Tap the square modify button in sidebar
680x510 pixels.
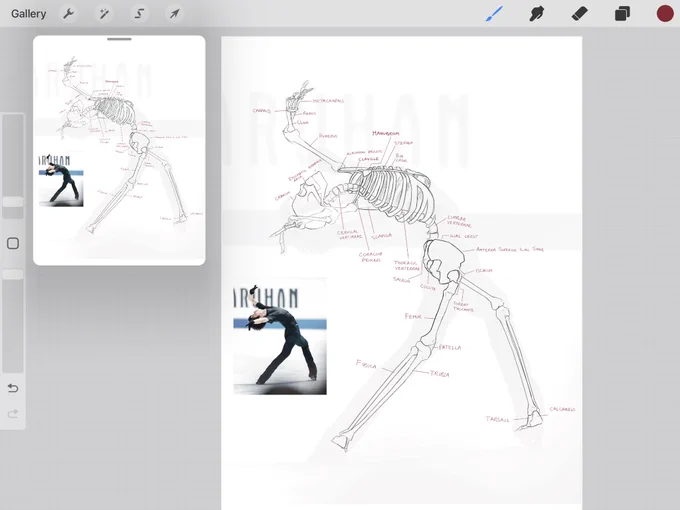tap(13, 243)
